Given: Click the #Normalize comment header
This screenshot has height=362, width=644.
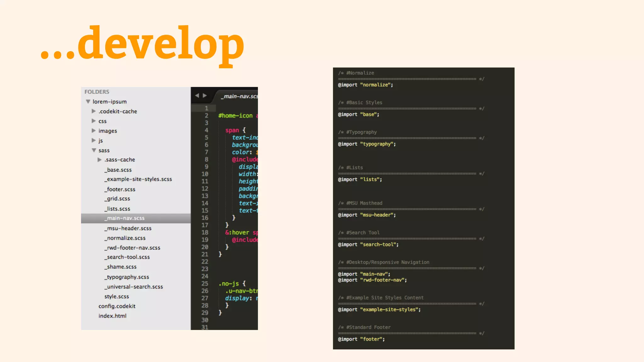Looking at the screenshot, I should click(356, 73).
